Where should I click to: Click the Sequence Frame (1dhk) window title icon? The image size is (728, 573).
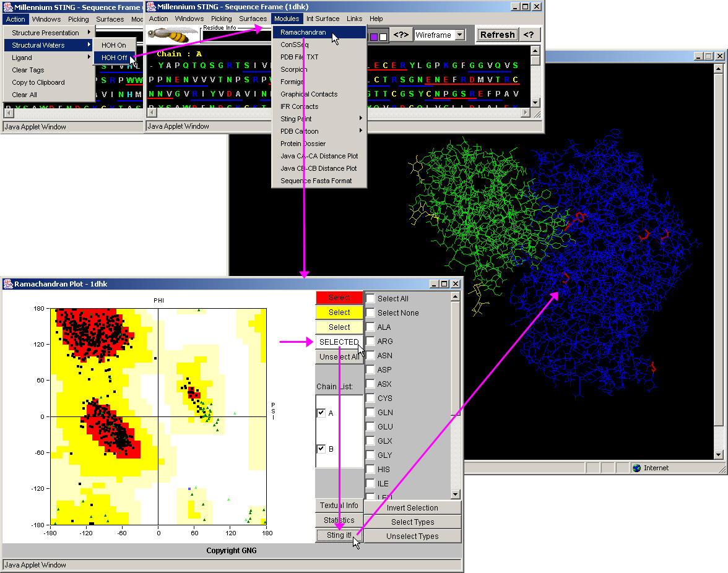click(151, 6)
